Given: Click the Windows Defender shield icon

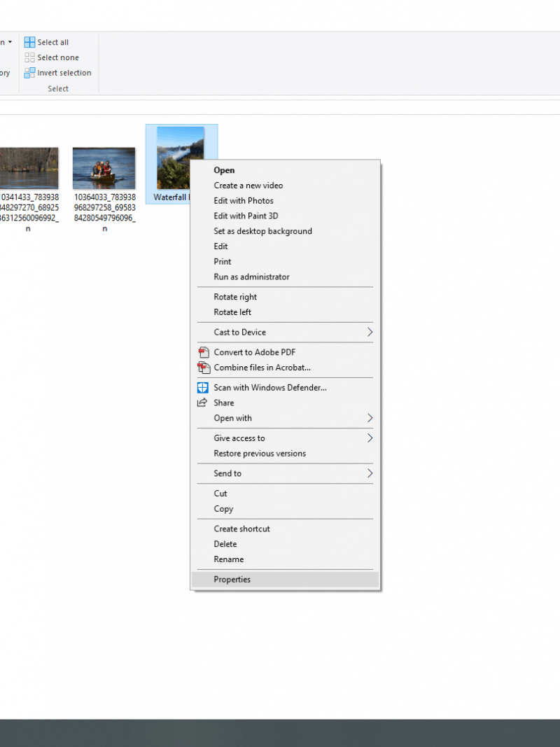Looking at the screenshot, I should point(203,387).
